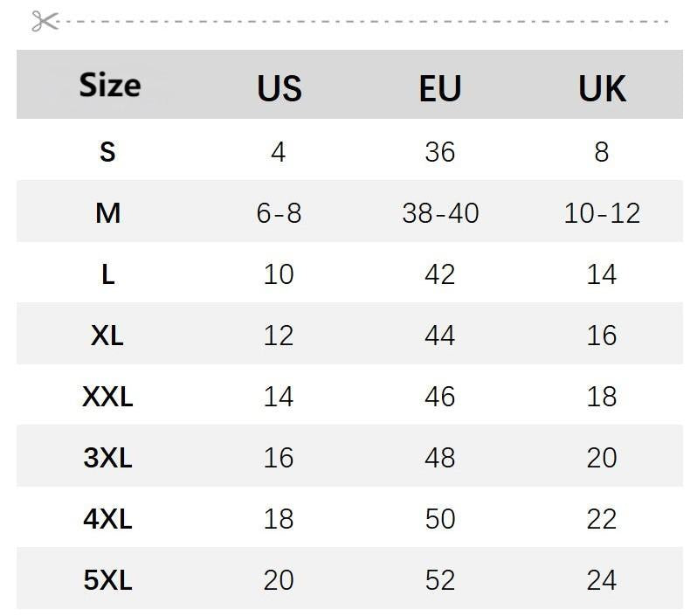This screenshot has height=616, width=697.
Task: Click US size 6-8 cell
Action: [x=279, y=212]
